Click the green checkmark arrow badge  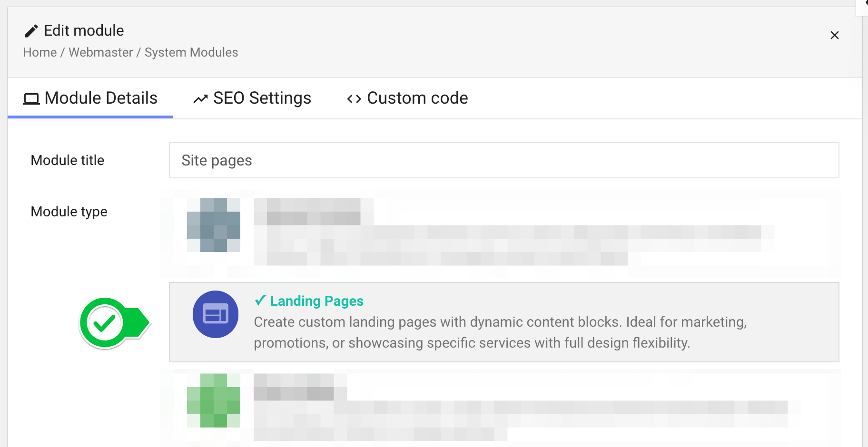tap(114, 323)
